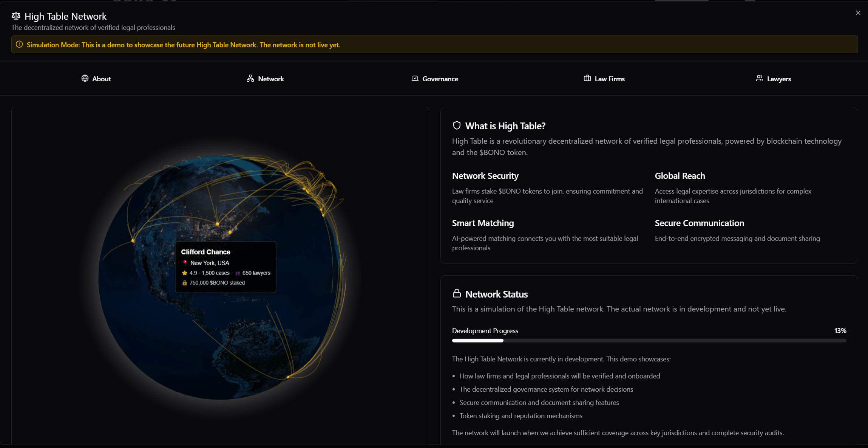The image size is (868, 448).
Task: Click the gold lock icon by staked amount
Action: coord(185,283)
